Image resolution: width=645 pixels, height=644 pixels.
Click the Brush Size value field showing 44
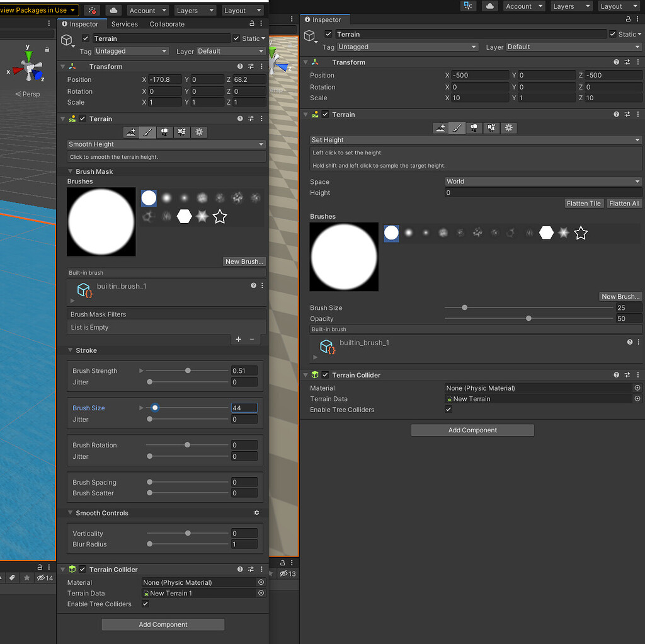(x=244, y=408)
